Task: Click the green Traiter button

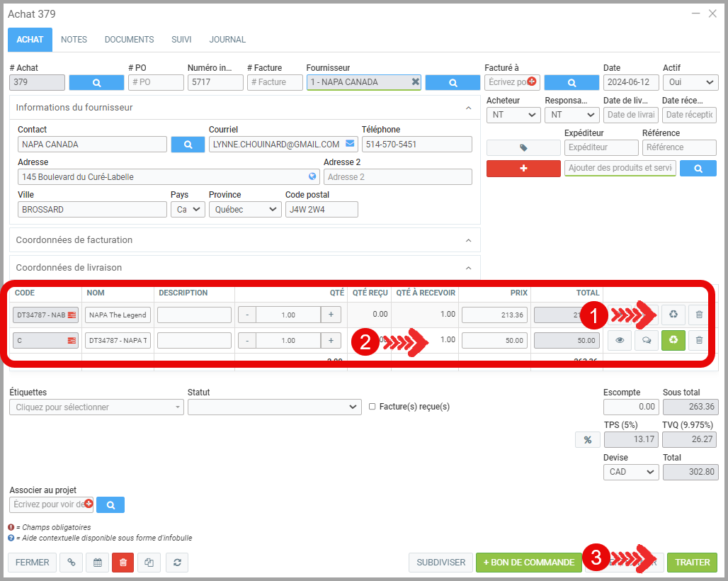Action: pyautogui.click(x=692, y=563)
